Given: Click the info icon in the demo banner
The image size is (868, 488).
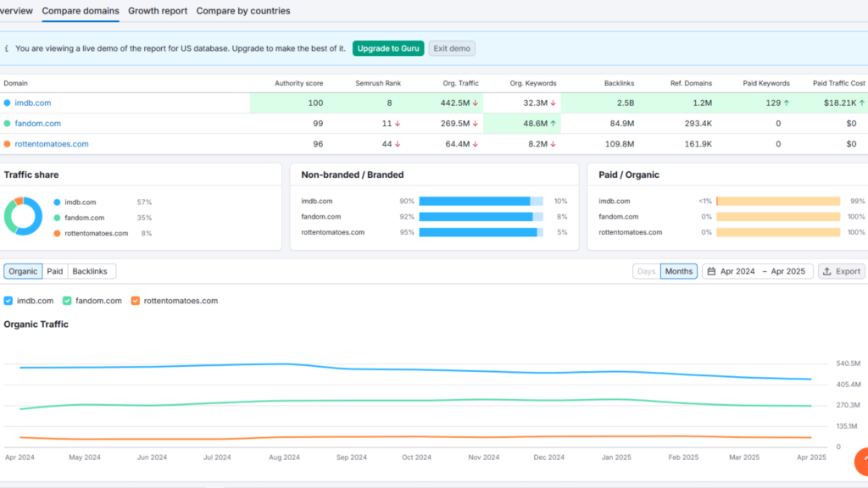Looking at the screenshot, I should [7, 48].
